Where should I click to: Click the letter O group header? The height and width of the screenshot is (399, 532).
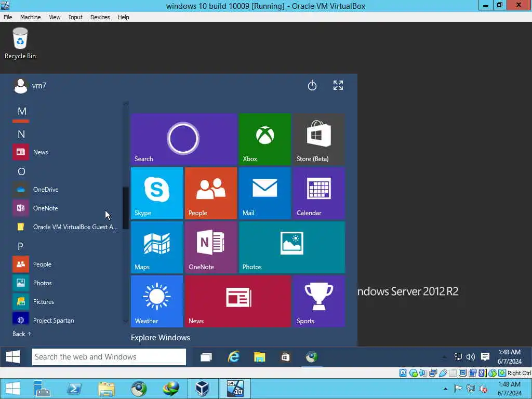pos(21,171)
